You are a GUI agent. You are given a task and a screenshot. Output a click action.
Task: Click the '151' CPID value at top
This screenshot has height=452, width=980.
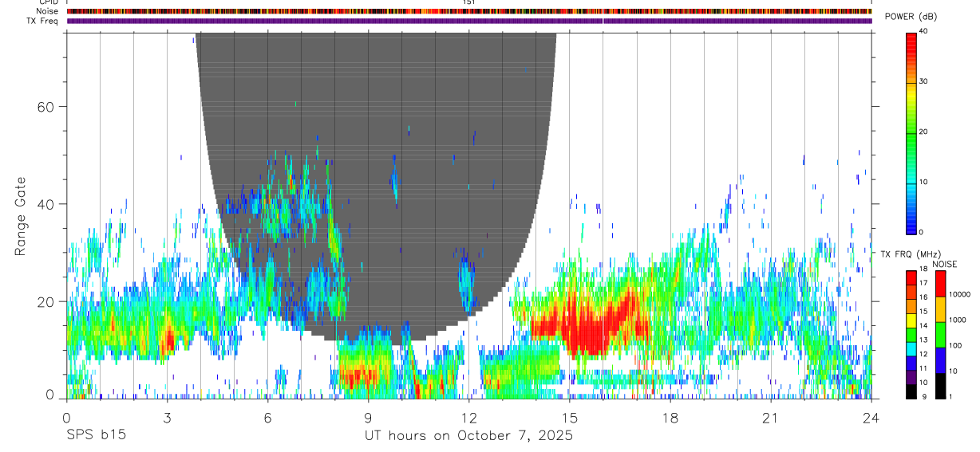(x=468, y=2)
